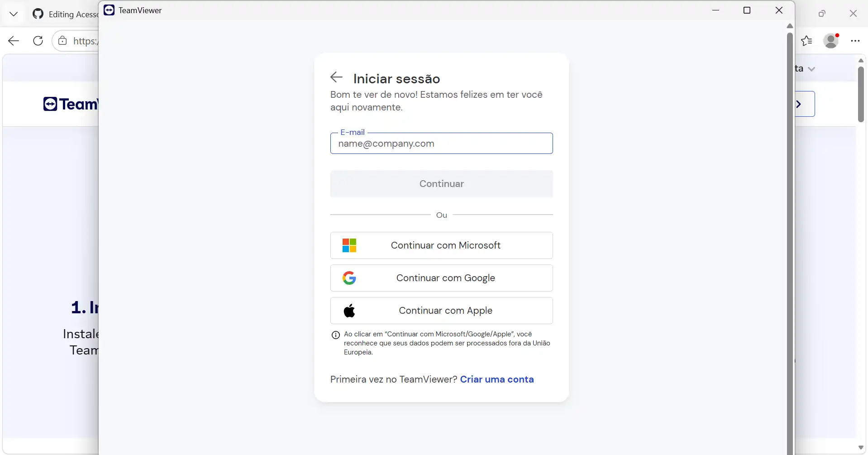Click the Apple logo icon
Viewport: 868px width, 455px height.
(349, 311)
